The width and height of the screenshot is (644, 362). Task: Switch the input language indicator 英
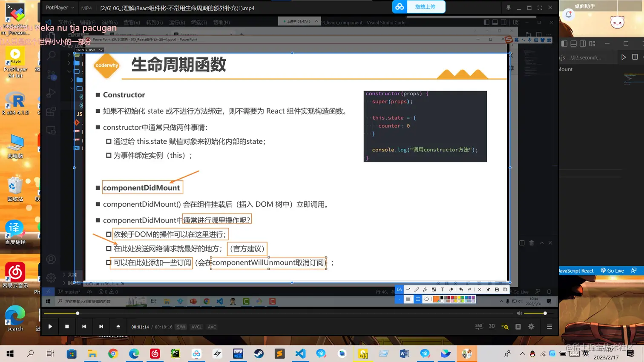coord(586,353)
